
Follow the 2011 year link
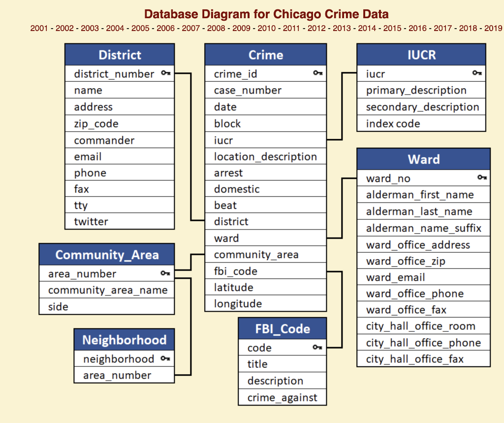point(291,28)
